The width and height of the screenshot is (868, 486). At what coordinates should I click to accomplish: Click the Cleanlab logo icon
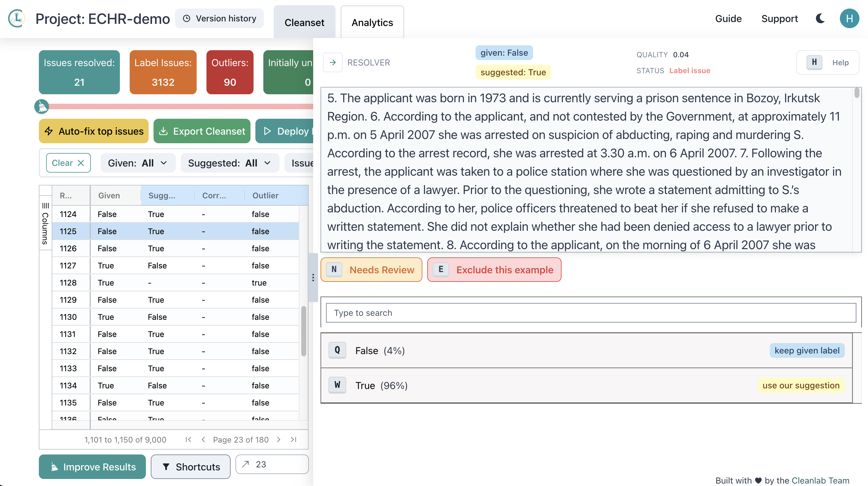17,19
